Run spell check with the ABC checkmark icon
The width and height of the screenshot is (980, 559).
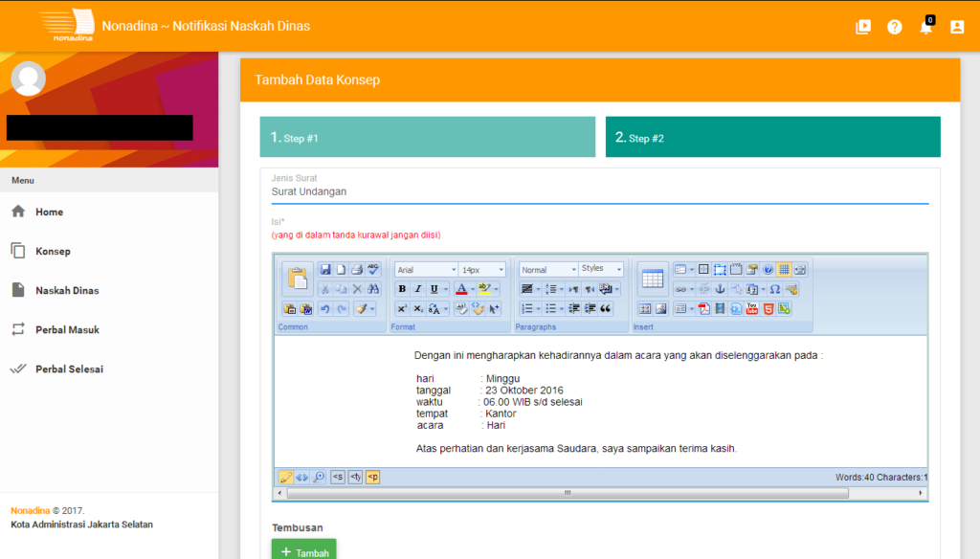pyautogui.click(x=373, y=270)
